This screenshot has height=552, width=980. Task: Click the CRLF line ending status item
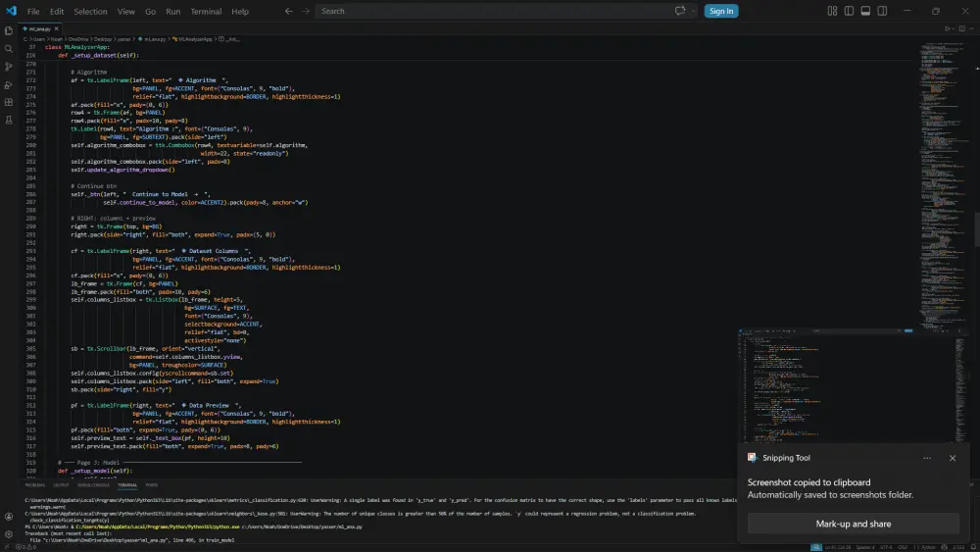tap(903, 547)
